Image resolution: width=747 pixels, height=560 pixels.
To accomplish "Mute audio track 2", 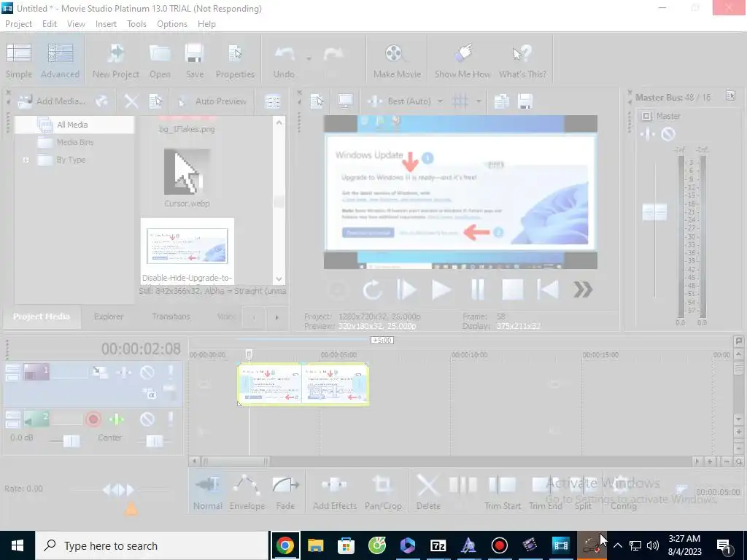I will tap(147, 419).
